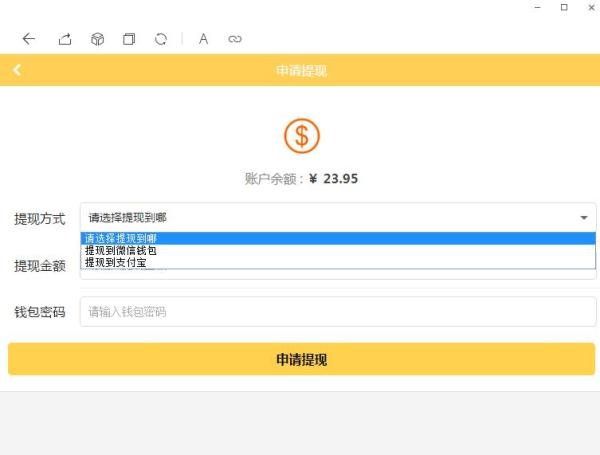This screenshot has width=600, height=455.
Task: Click the 钱包密码 label
Action: [x=39, y=312]
